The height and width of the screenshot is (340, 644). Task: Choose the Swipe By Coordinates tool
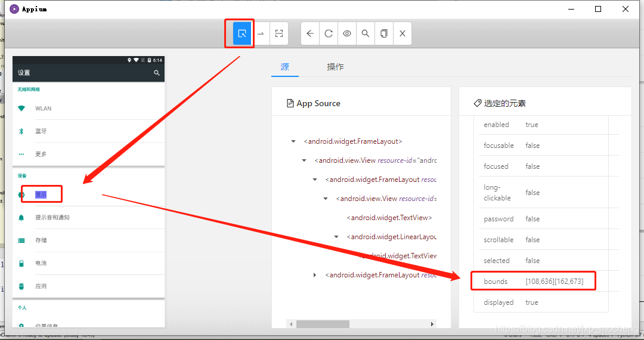tap(261, 33)
